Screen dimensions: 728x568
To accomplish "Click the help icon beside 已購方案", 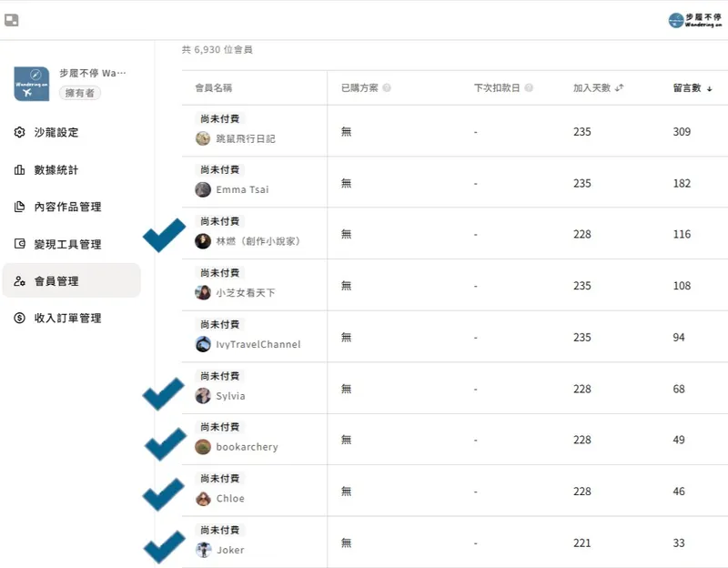I will pyautogui.click(x=388, y=88).
